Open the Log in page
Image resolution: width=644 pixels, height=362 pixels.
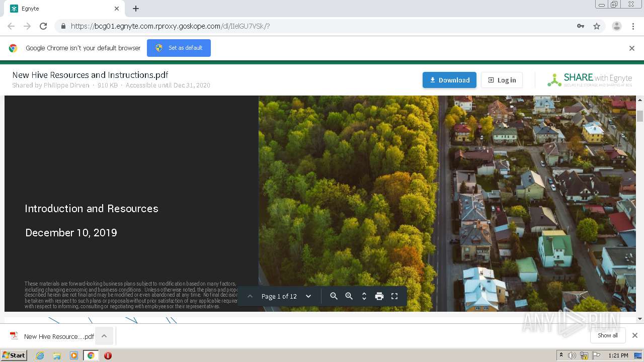pos(502,80)
